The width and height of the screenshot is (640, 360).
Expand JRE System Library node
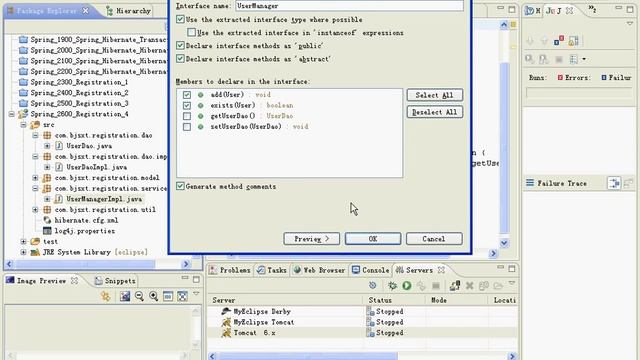coord(24,252)
